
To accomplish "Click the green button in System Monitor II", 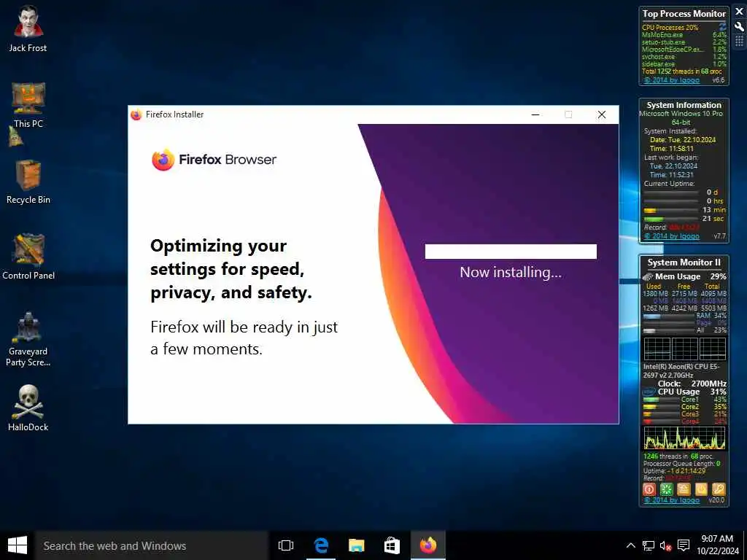I will (667, 489).
